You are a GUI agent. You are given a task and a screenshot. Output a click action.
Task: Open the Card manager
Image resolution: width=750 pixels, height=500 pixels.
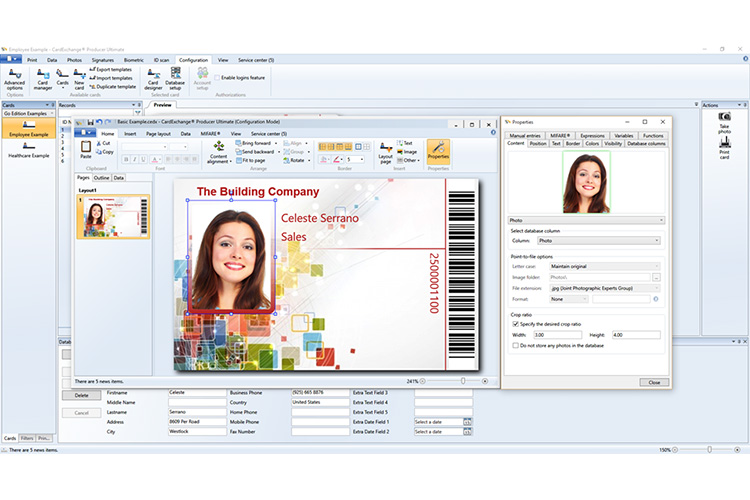coord(43,79)
